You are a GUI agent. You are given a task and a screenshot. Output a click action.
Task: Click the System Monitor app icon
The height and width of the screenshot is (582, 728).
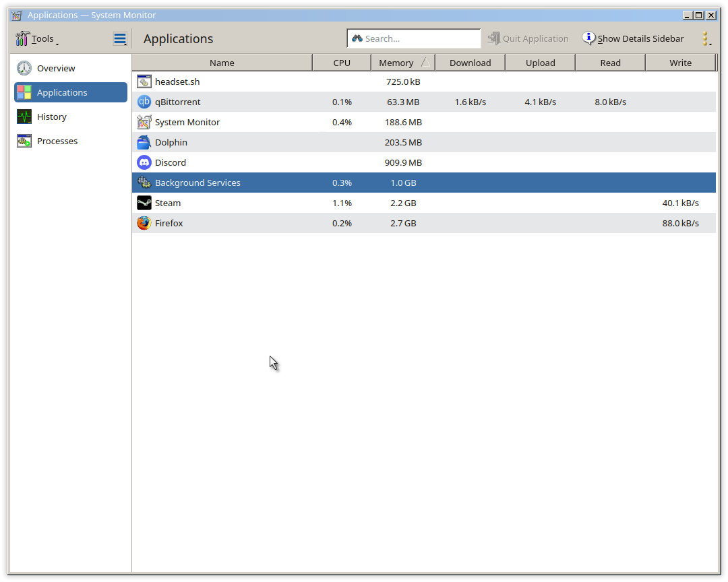coord(144,122)
